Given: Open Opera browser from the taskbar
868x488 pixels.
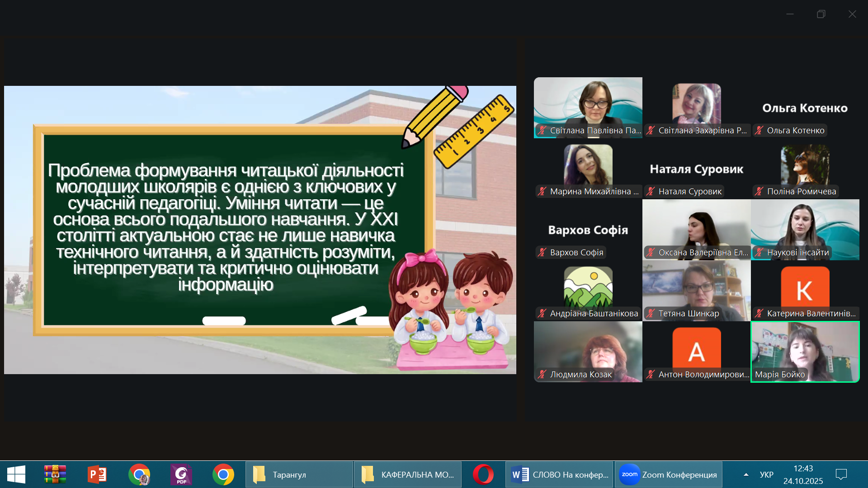Looking at the screenshot, I should coord(483,474).
